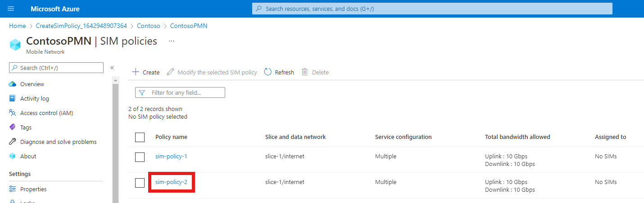Click the Create plus icon
Image resolution: width=644 pixels, height=203 pixels.
136,72
